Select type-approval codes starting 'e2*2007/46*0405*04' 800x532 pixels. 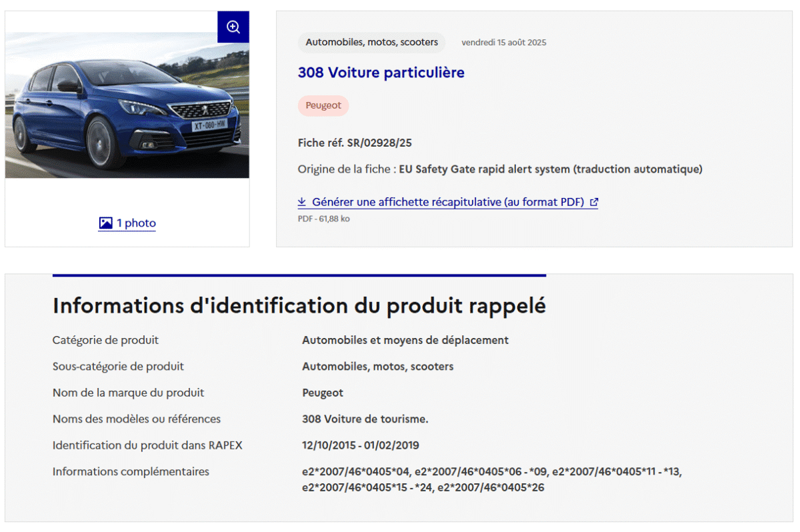[x=492, y=479]
